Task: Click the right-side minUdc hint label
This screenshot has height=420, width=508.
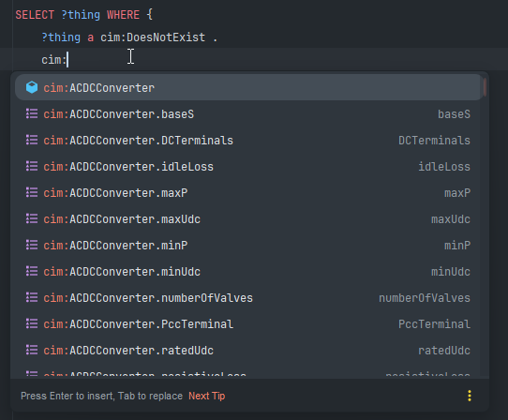Action: (451, 272)
